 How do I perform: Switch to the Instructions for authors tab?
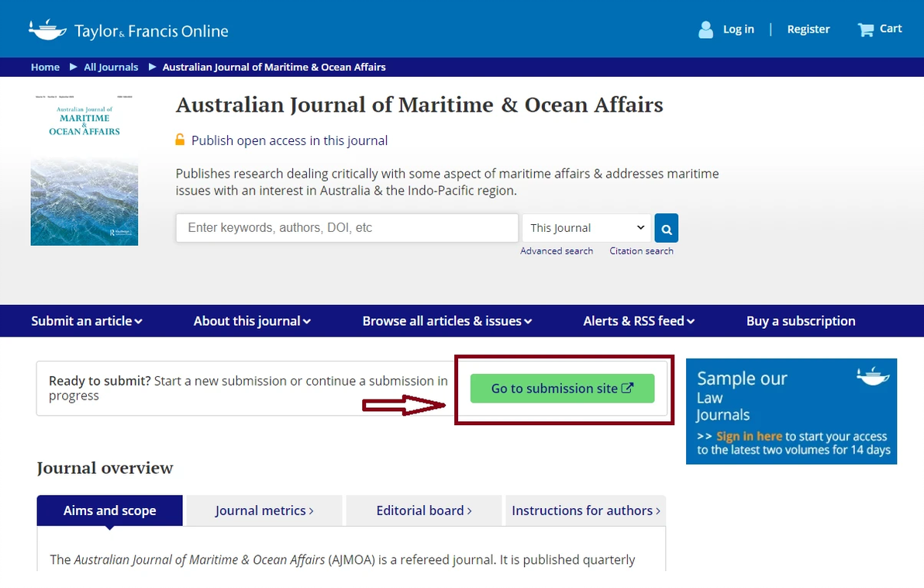[586, 510]
